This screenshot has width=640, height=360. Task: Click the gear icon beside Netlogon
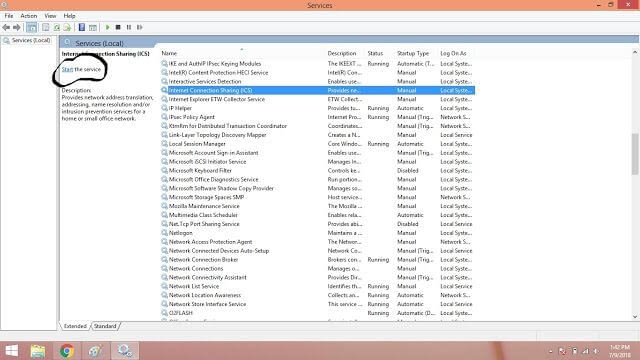(164, 233)
